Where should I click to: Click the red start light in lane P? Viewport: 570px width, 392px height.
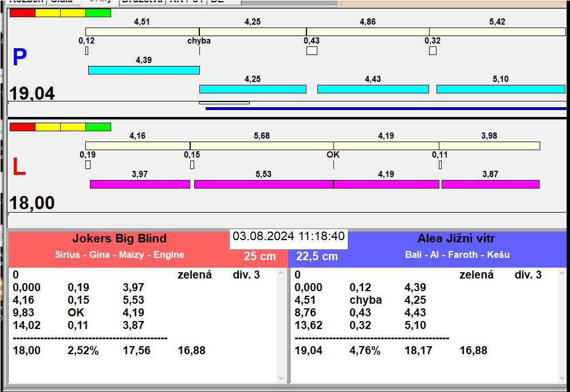(x=22, y=13)
